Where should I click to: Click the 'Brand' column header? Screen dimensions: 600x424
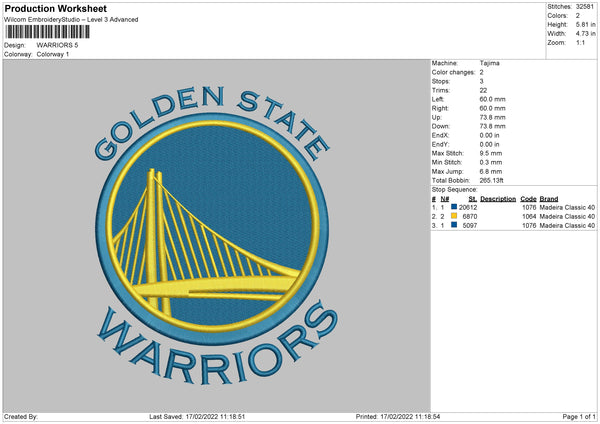549,199
